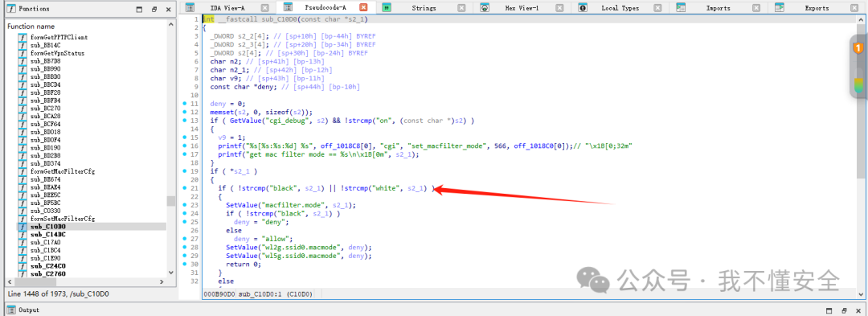Click function icon next to sub_C14DC
868x316 pixels.
point(23,235)
